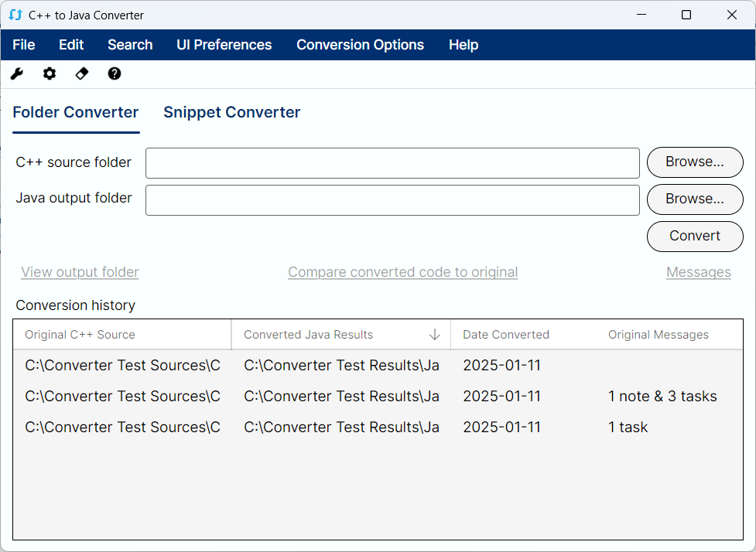
Task: Open settings via the gear icon
Action: (x=50, y=73)
